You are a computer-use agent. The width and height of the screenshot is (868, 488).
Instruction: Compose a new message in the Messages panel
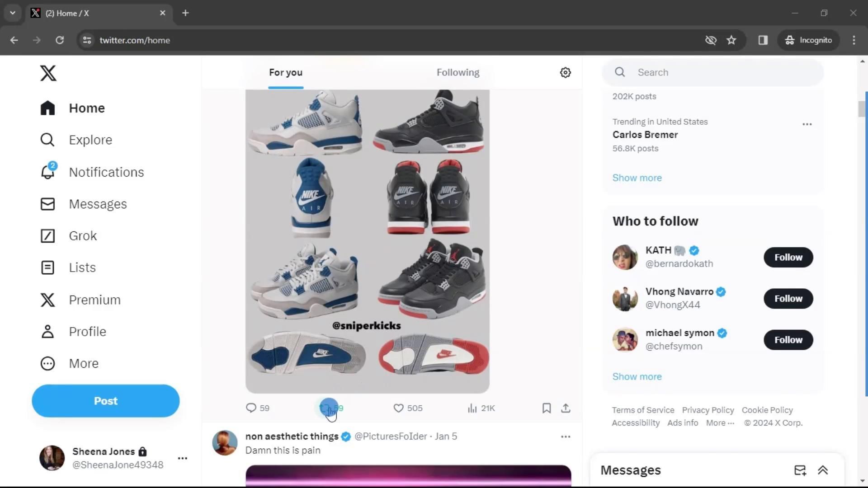(800, 470)
